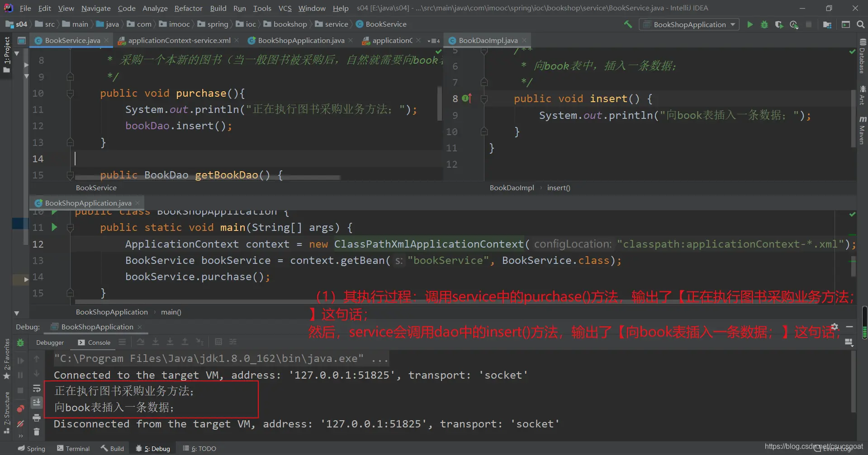Click the green Run button in the toolbar
868x455 pixels.
click(x=750, y=24)
